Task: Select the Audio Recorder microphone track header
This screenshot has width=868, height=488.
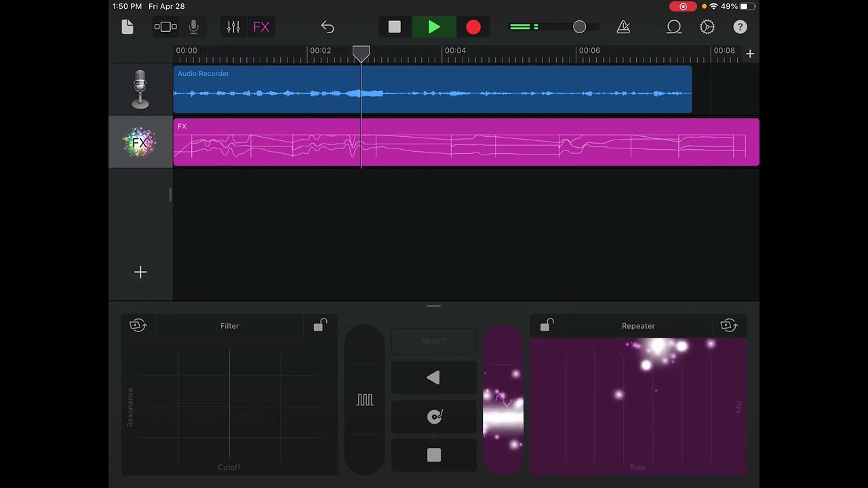Action: (140, 89)
